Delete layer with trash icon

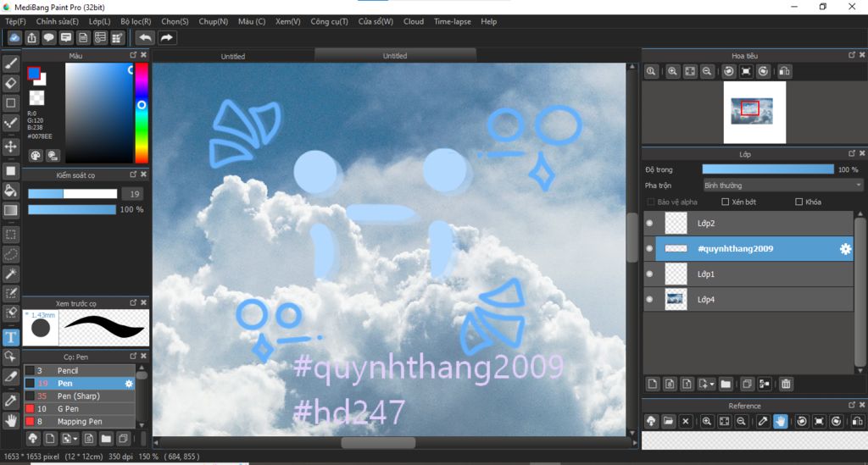(786, 384)
